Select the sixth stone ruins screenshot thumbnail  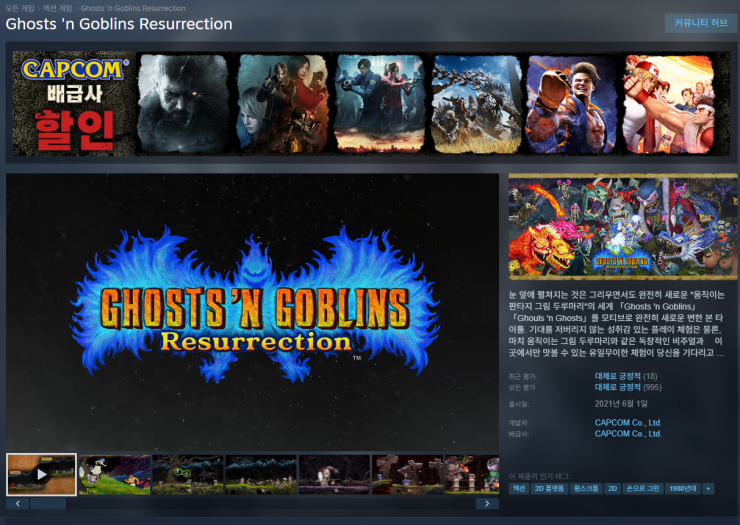click(407, 474)
